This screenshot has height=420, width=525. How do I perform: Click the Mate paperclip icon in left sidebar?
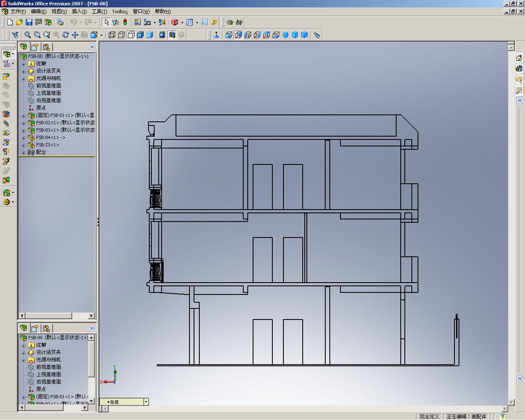(6, 123)
